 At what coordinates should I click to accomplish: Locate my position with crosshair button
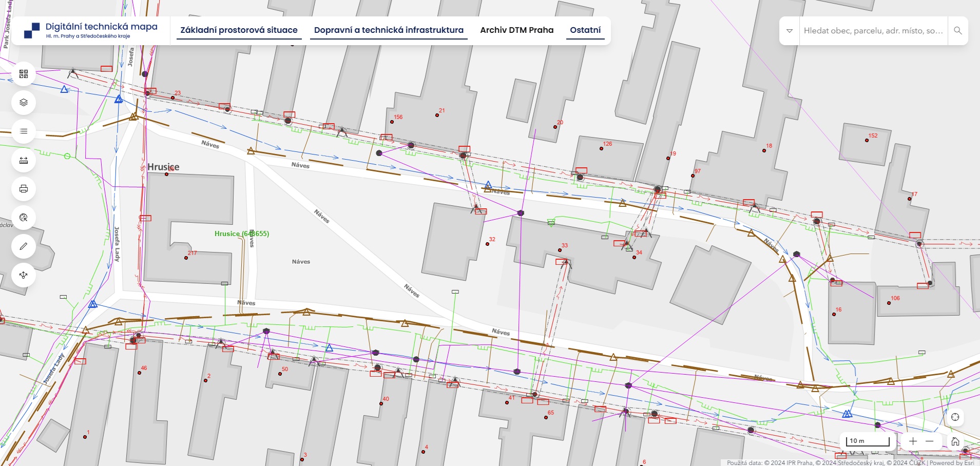click(955, 417)
